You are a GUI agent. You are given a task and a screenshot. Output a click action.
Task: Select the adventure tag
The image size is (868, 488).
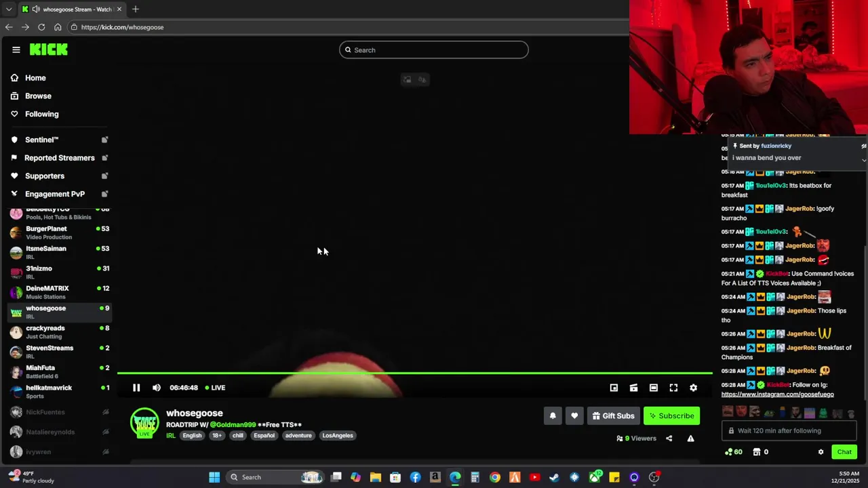[x=298, y=436]
